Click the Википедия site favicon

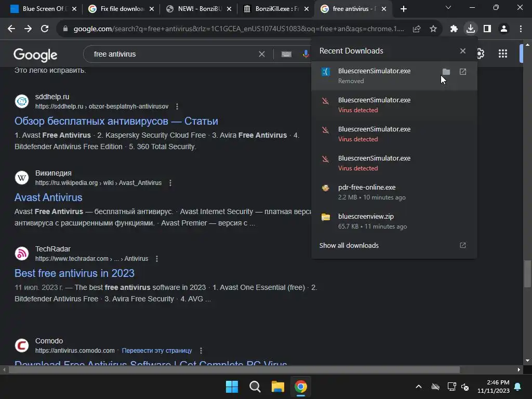tap(22, 178)
